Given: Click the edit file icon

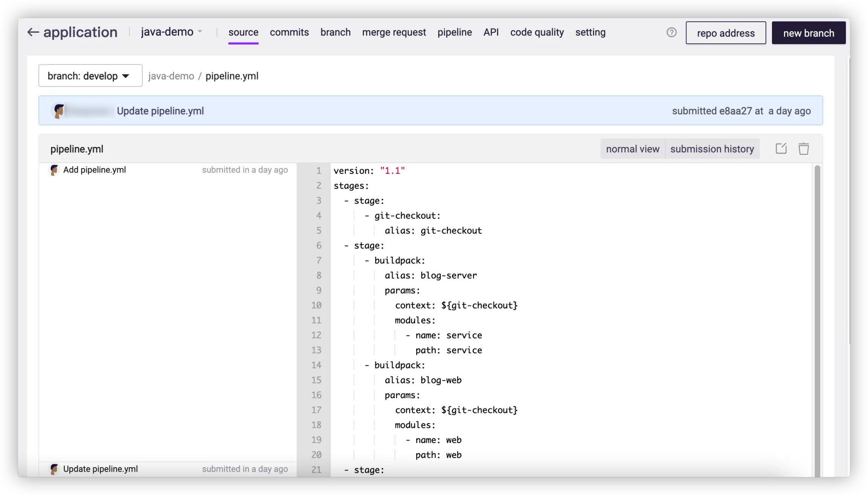Looking at the screenshot, I should [x=781, y=149].
